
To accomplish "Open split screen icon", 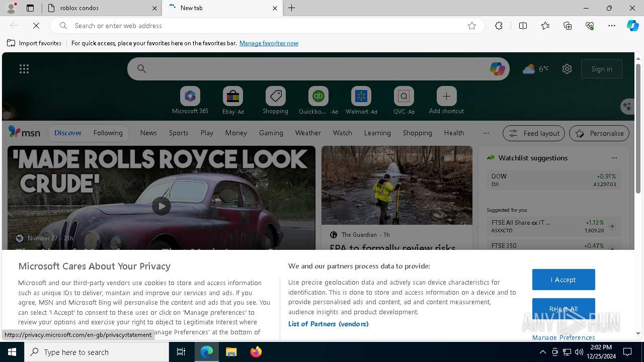I will click(523, 26).
